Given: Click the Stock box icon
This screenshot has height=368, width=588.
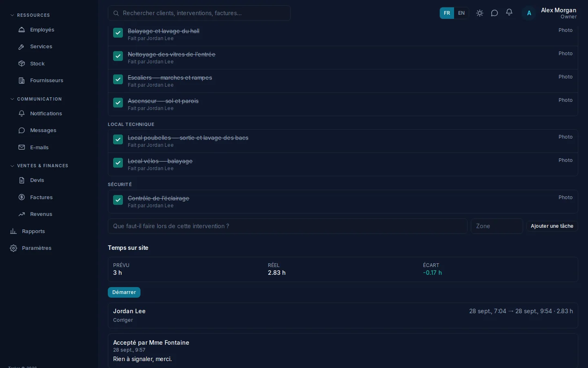Looking at the screenshot, I should pyautogui.click(x=22, y=64).
